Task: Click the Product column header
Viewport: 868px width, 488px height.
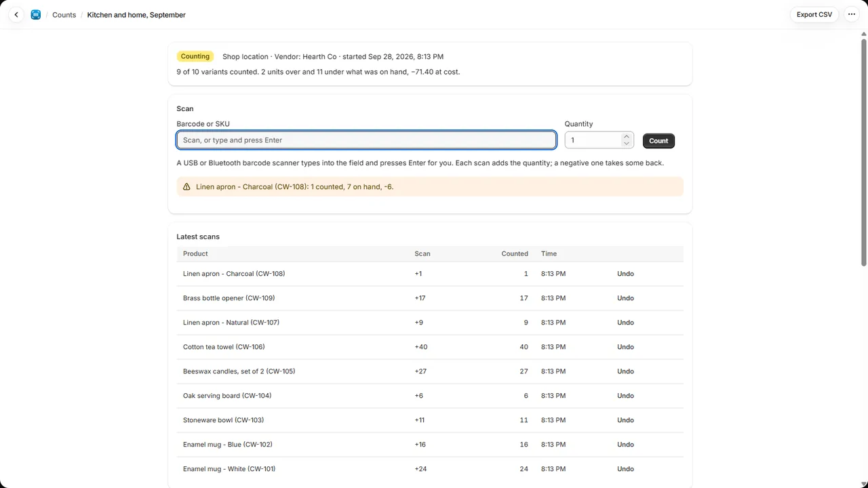Action: point(195,253)
